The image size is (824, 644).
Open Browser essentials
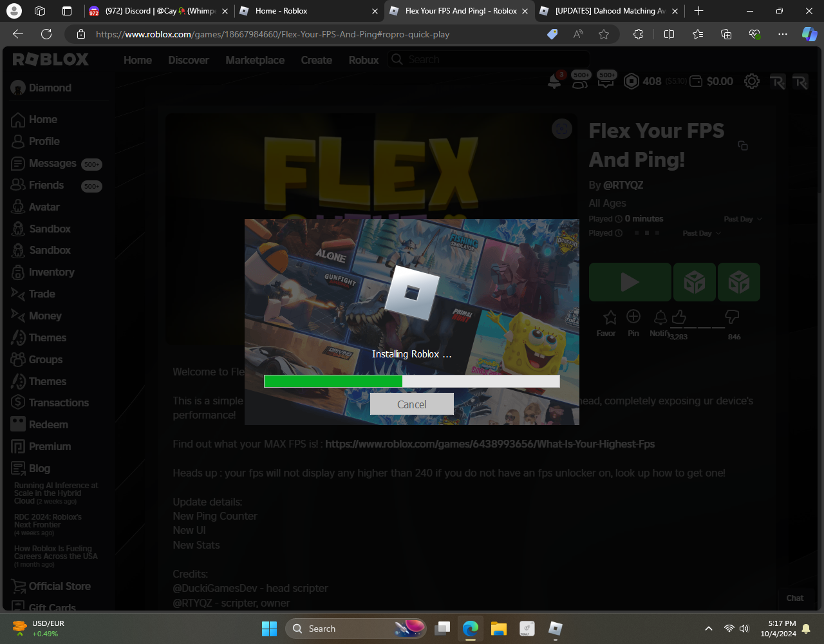tap(754, 34)
